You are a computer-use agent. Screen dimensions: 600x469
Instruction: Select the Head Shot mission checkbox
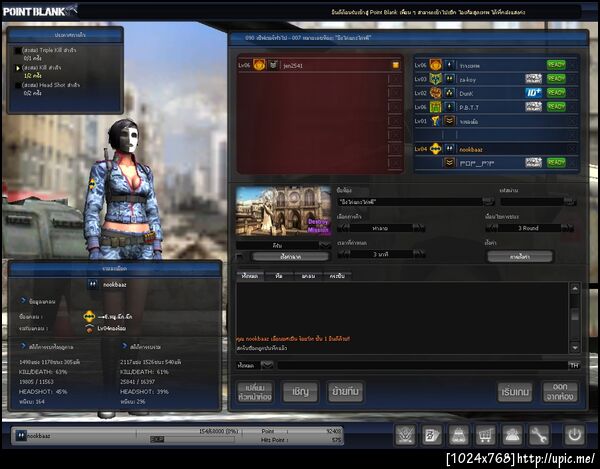[x=18, y=85]
